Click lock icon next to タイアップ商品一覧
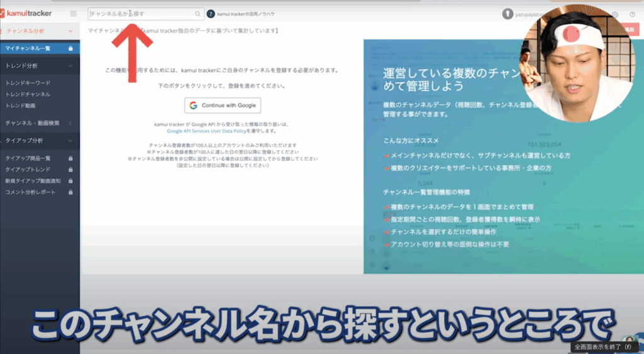Image resolution: width=644 pixels, height=354 pixels. pyautogui.click(x=70, y=158)
